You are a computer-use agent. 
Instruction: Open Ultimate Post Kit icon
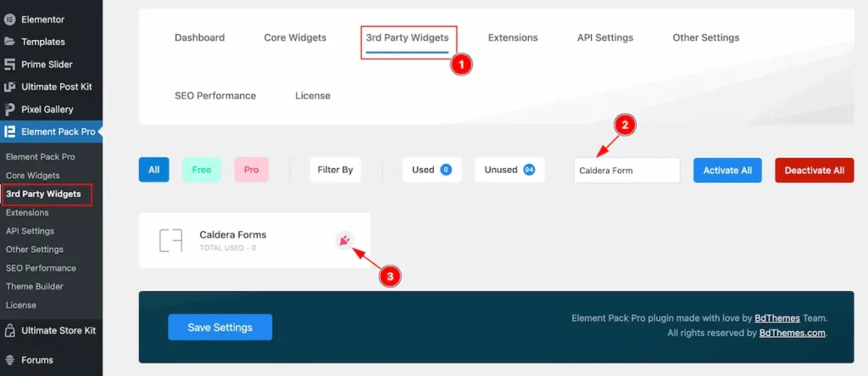9,87
